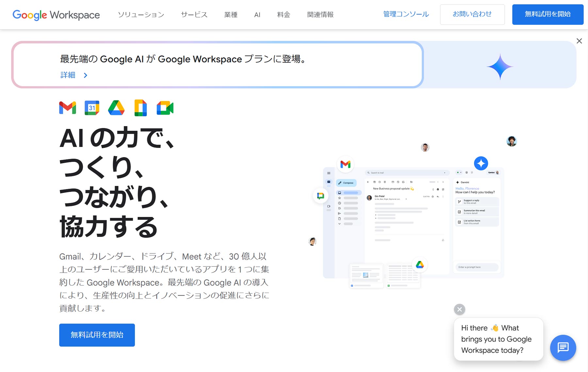Click the hero 無料試用を開始 button
This screenshot has width=588, height=372.
click(x=97, y=335)
